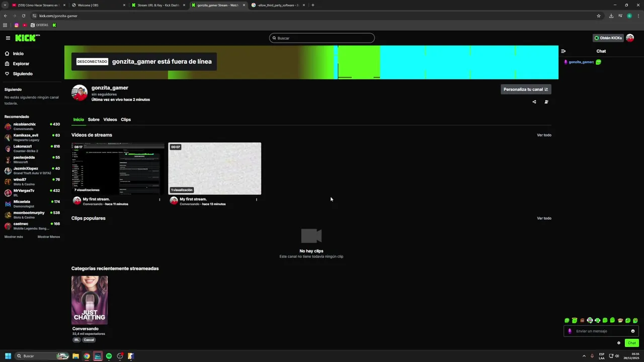Open recommended channel paolaojedda
The image size is (644, 362).
click(x=32, y=159)
